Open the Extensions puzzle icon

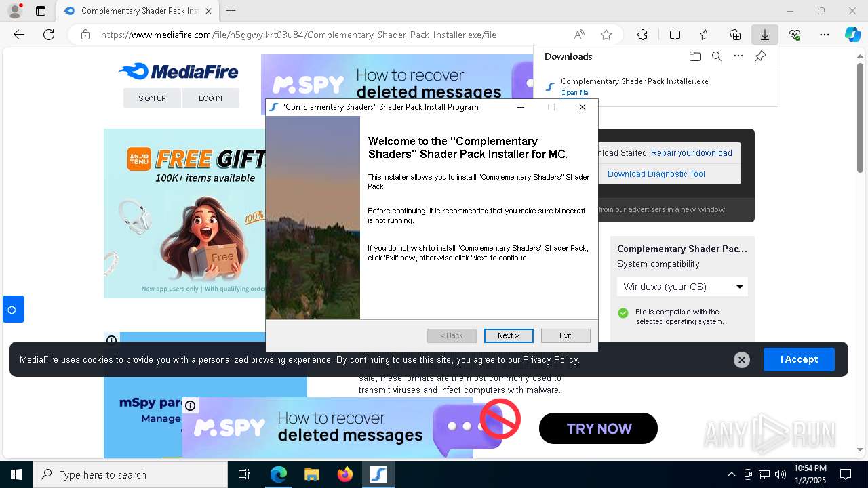[642, 35]
